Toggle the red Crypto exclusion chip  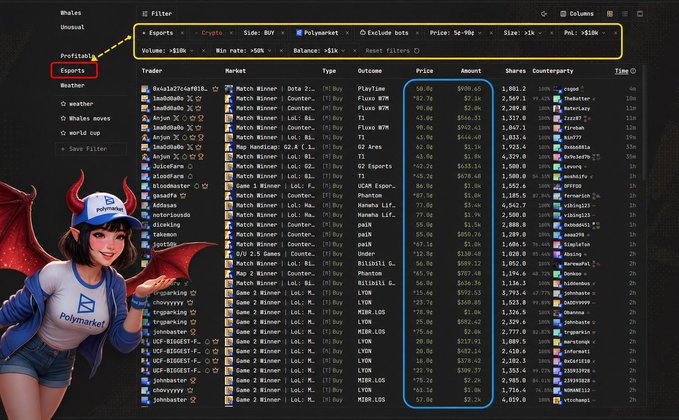[x=208, y=33]
